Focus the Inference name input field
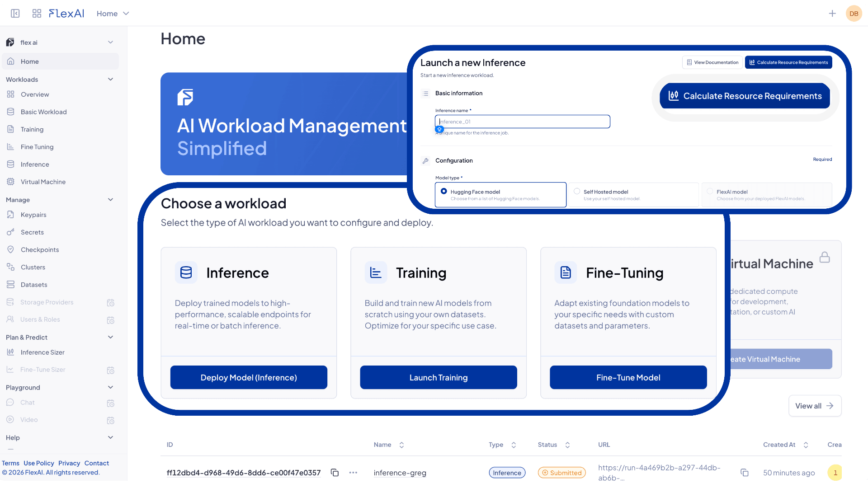The image size is (868, 488). [523, 122]
